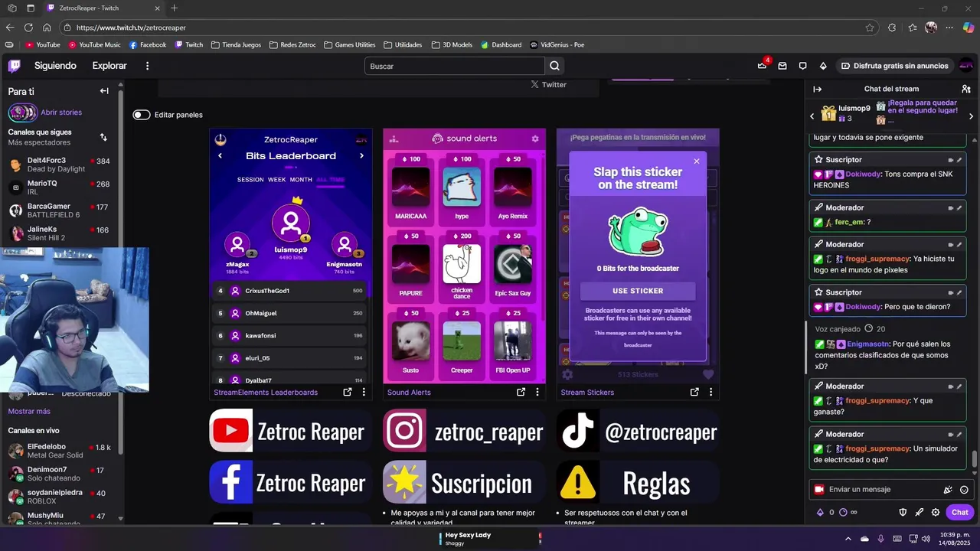Open the Dashboard bookmark
This screenshot has height=551, width=980.
(501, 44)
